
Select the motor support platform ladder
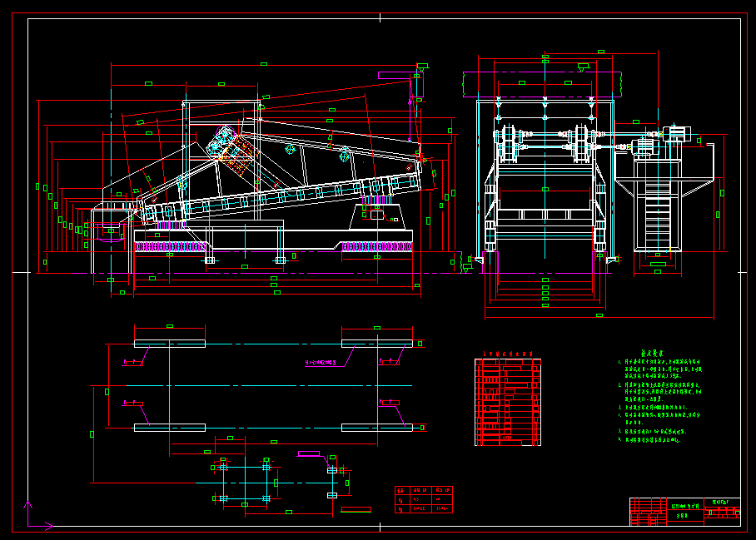[658, 215]
